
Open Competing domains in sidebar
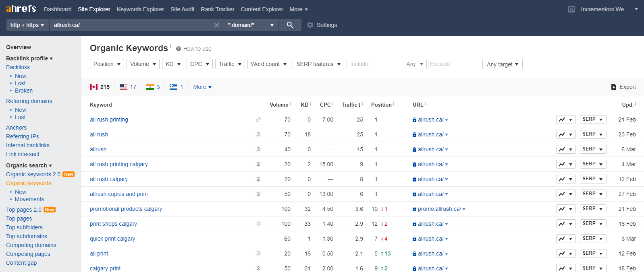(x=31, y=245)
